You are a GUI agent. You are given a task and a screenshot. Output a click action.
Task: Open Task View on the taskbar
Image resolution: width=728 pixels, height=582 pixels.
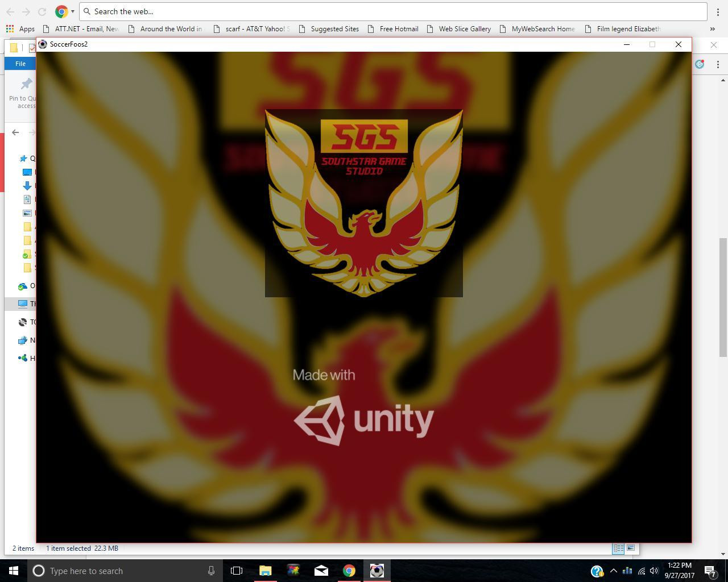tap(237, 571)
